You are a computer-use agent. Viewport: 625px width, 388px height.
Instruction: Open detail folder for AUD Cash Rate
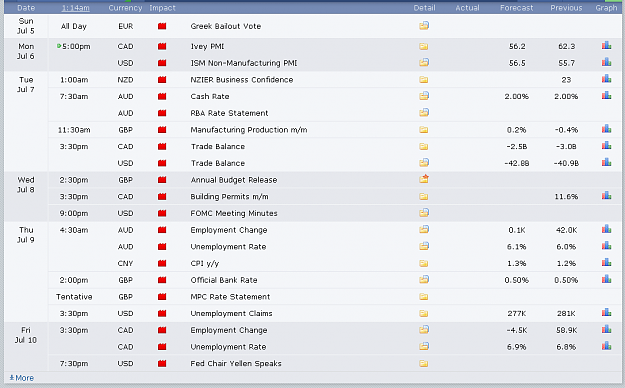coord(424,96)
